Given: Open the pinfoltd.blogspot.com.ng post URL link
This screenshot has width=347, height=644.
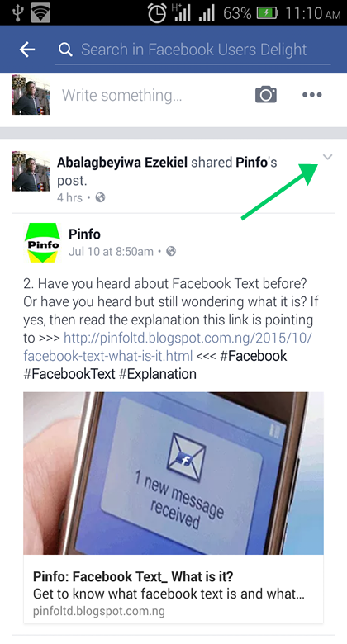Looking at the screenshot, I should coord(168,347).
